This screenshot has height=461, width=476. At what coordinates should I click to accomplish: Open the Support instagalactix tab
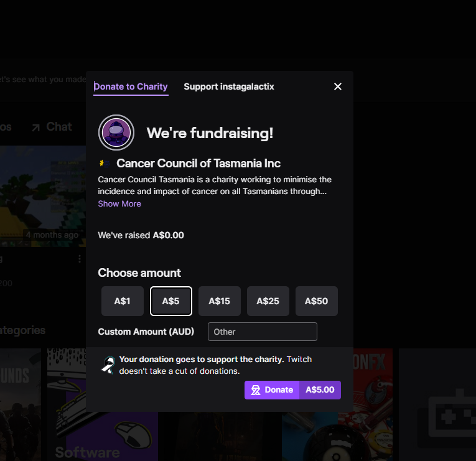click(x=229, y=87)
